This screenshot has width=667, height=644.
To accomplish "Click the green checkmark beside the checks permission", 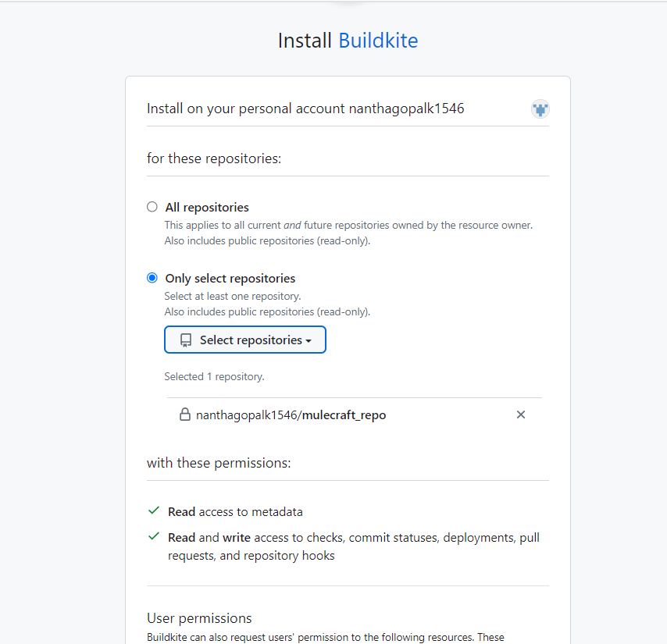I will point(153,537).
